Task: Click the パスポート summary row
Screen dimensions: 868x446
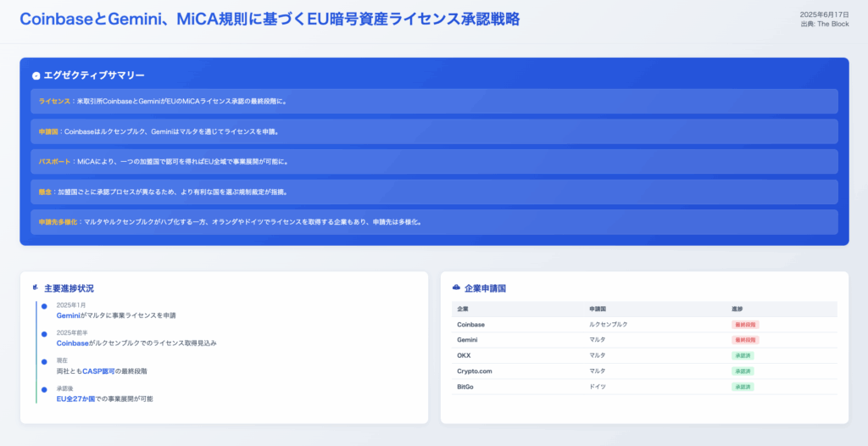Action: point(434,162)
